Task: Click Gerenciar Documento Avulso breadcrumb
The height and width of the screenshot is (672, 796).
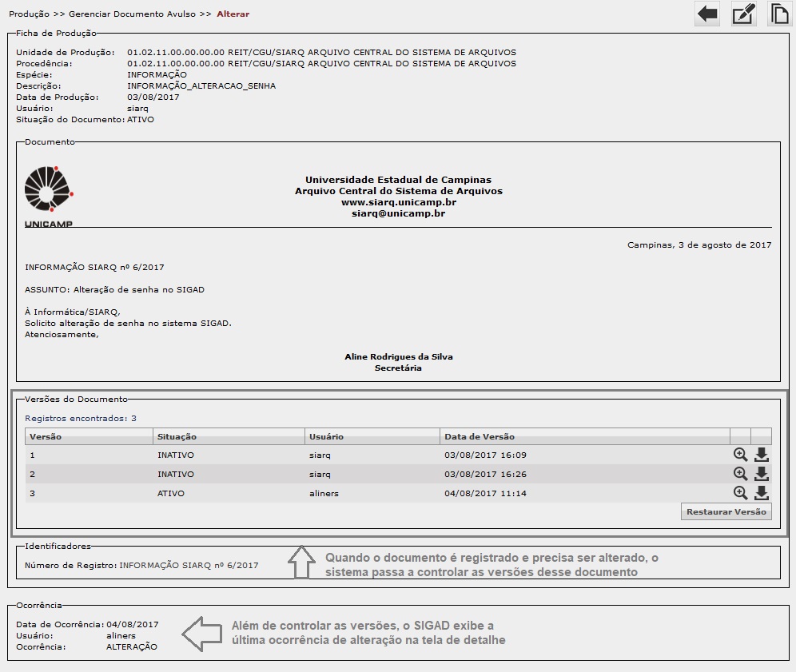Action: 132,14
